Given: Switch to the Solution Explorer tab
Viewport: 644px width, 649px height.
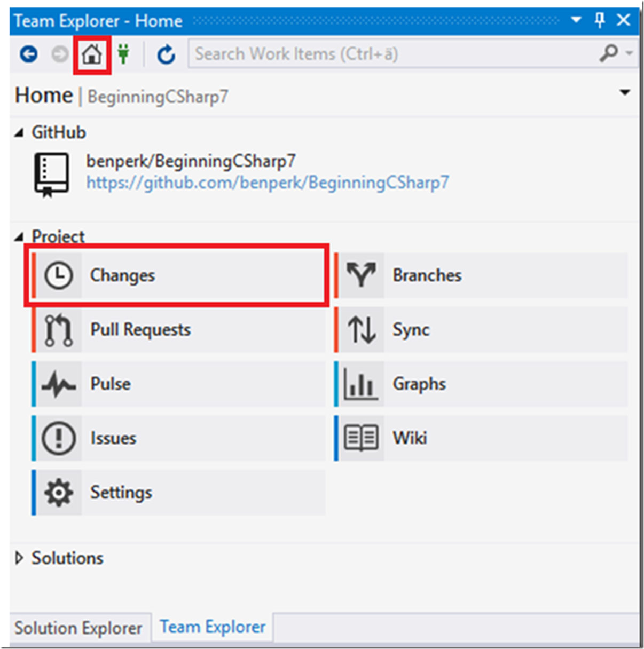Looking at the screenshot, I should 78,628.
